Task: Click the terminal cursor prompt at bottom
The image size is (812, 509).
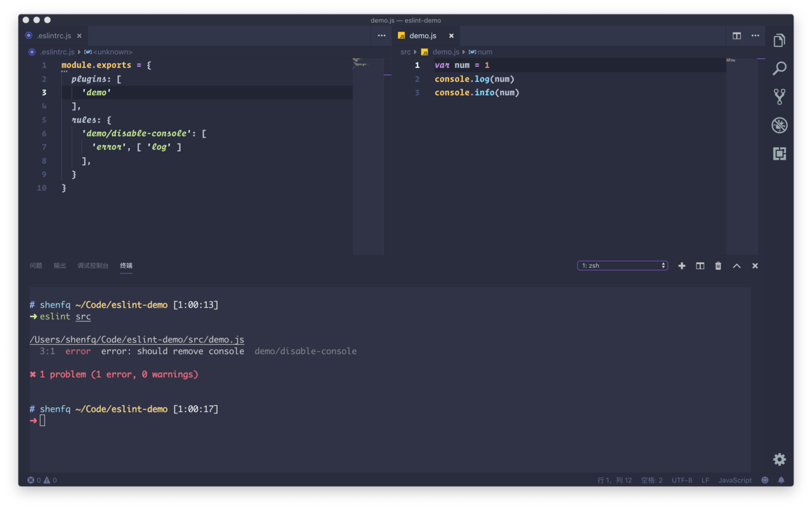Action: [x=43, y=421]
